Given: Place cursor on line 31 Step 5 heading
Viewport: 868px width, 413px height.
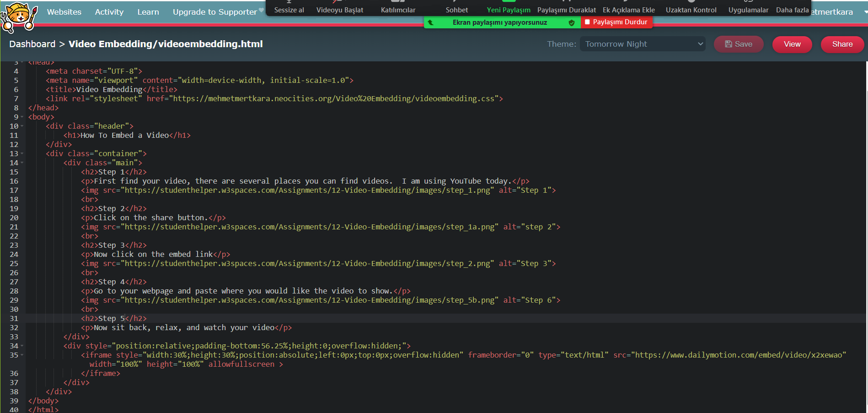Looking at the screenshot, I should (111, 318).
